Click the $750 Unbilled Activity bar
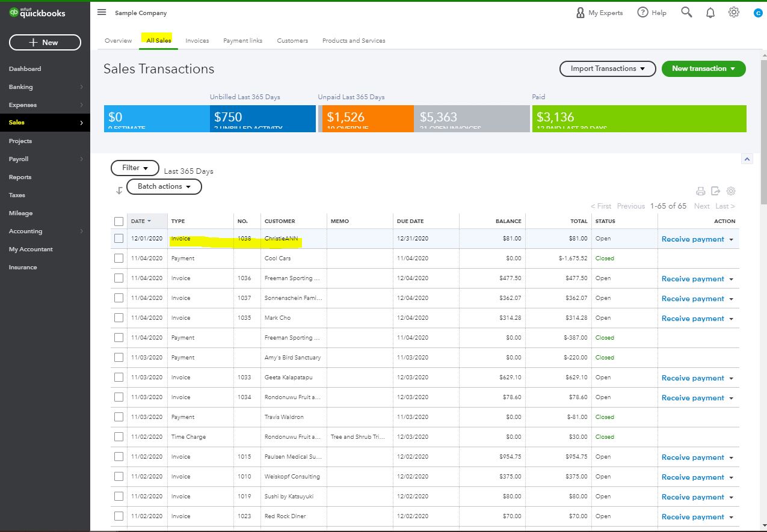The width and height of the screenshot is (767, 532). [x=263, y=118]
